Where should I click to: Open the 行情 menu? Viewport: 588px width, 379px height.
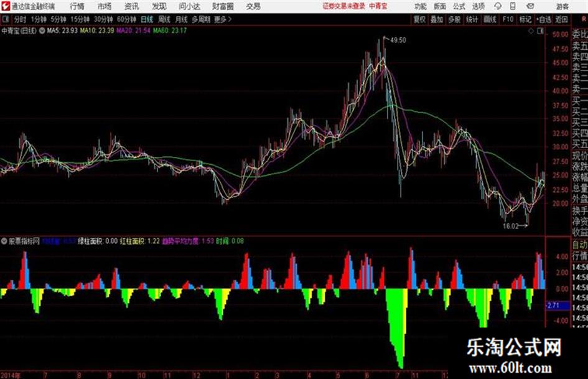coord(77,6)
